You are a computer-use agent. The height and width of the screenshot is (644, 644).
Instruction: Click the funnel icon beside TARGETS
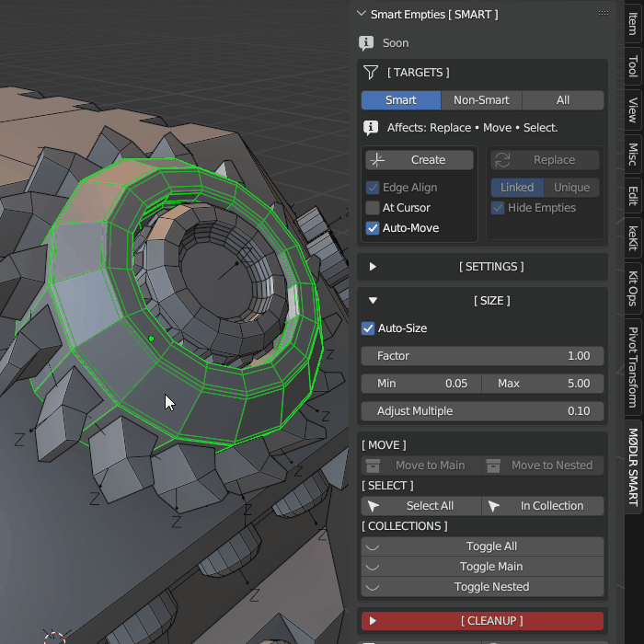click(x=371, y=73)
